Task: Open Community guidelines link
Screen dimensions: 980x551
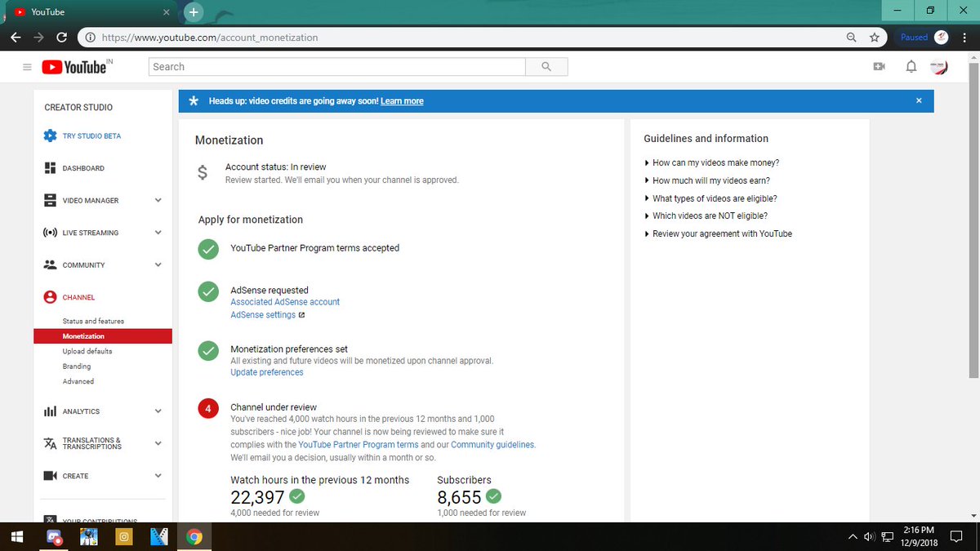Action: [x=492, y=445]
